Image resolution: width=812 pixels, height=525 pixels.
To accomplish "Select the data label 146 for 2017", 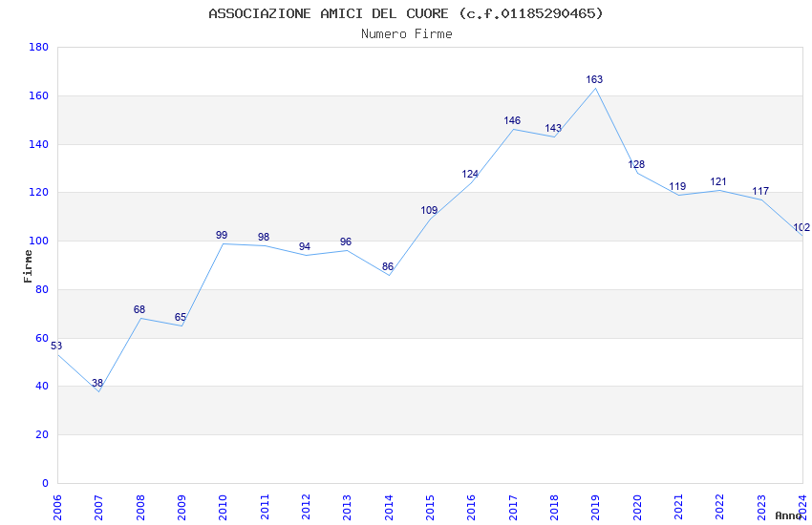I will click(x=512, y=120).
